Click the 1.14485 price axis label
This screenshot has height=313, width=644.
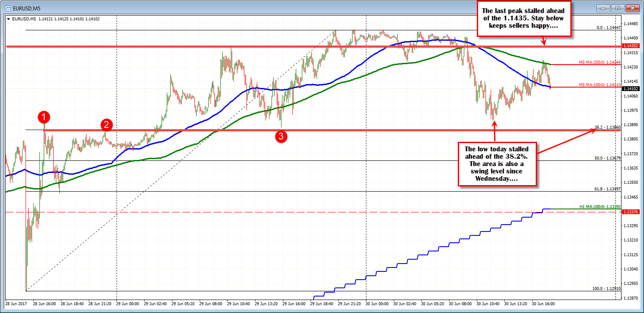coord(630,24)
